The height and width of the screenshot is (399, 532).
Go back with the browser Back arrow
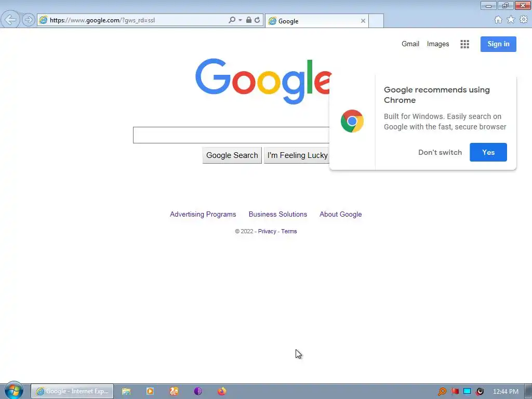coord(10,20)
